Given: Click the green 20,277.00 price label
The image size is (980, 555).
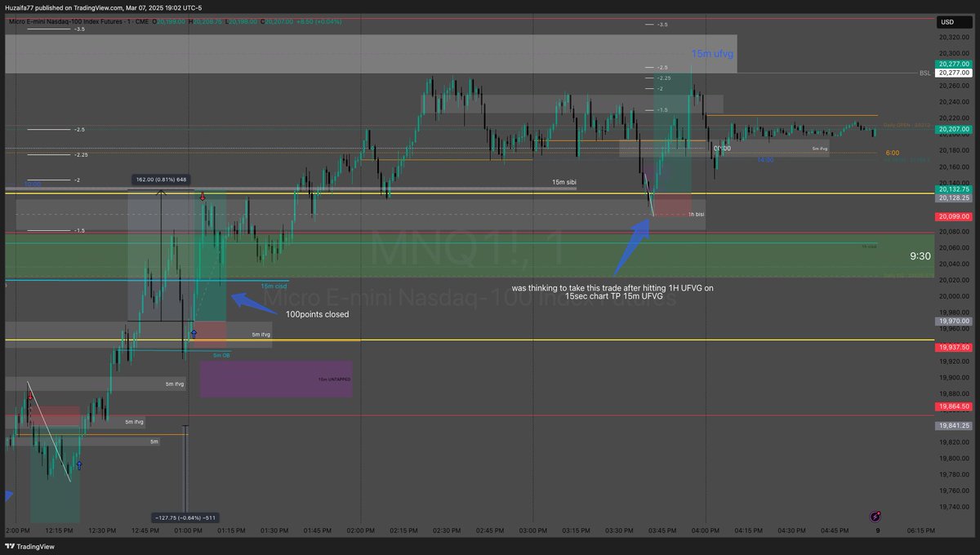Looking at the screenshot, I should coord(953,64).
